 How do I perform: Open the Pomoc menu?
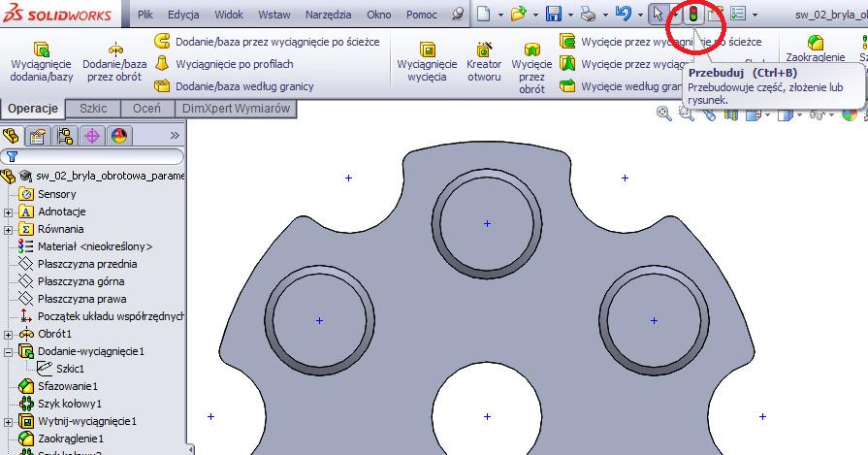coord(421,15)
